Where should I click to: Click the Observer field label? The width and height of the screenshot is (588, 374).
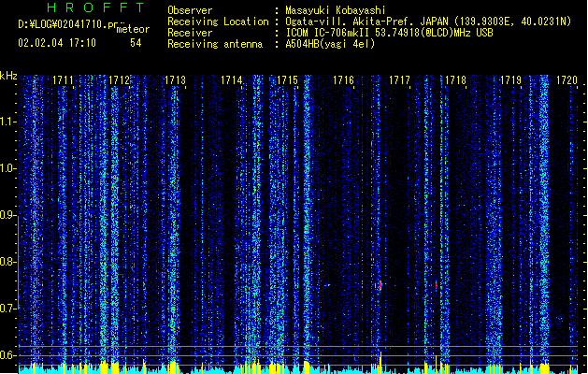190,10
